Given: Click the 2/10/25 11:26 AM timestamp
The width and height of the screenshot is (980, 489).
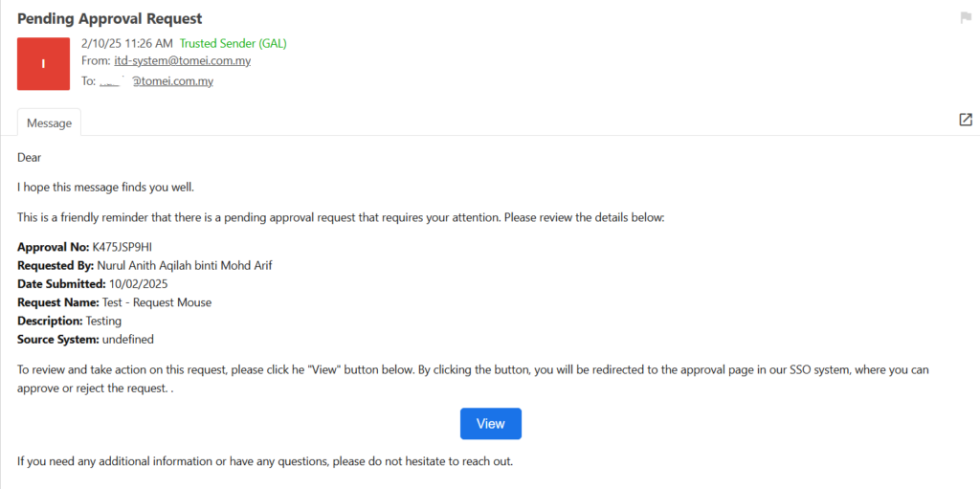Looking at the screenshot, I should click(x=127, y=43).
